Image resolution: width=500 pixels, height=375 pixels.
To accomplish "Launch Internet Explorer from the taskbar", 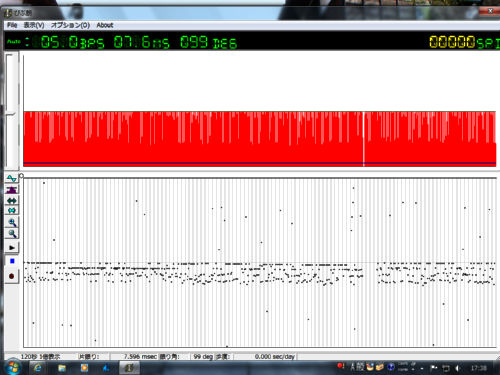I will (38, 368).
